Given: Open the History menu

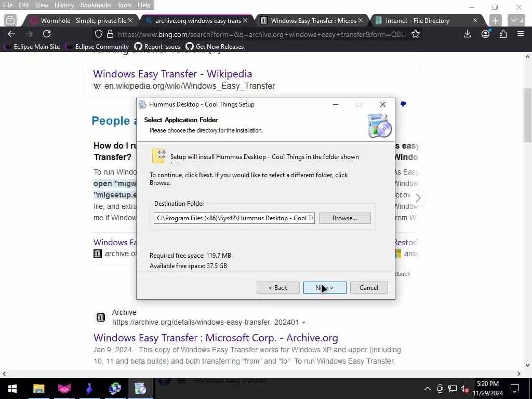Looking at the screenshot, I should 64,5.
